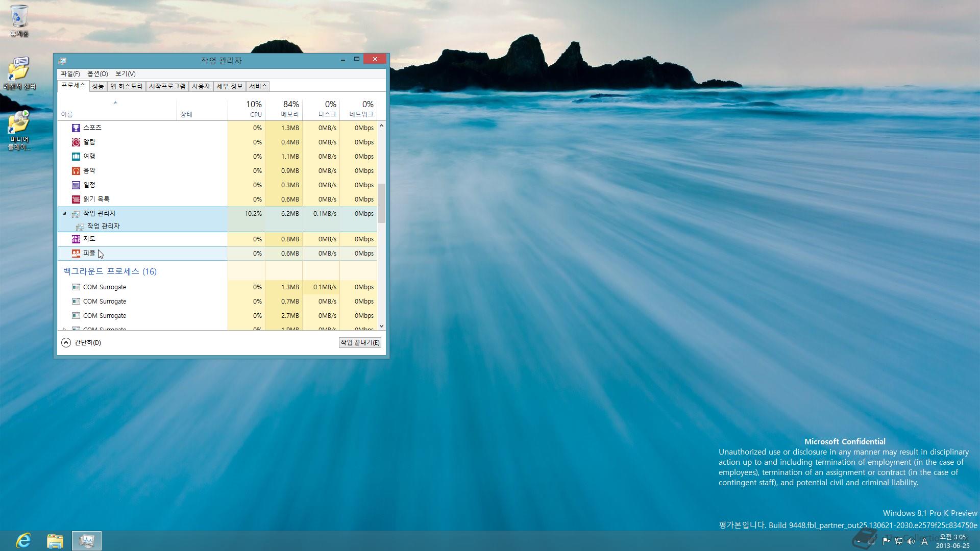The height and width of the screenshot is (551, 980).
Task: Click the 0.7MB COM Surrogate row icon
Action: pyautogui.click(x=76, y=302)
